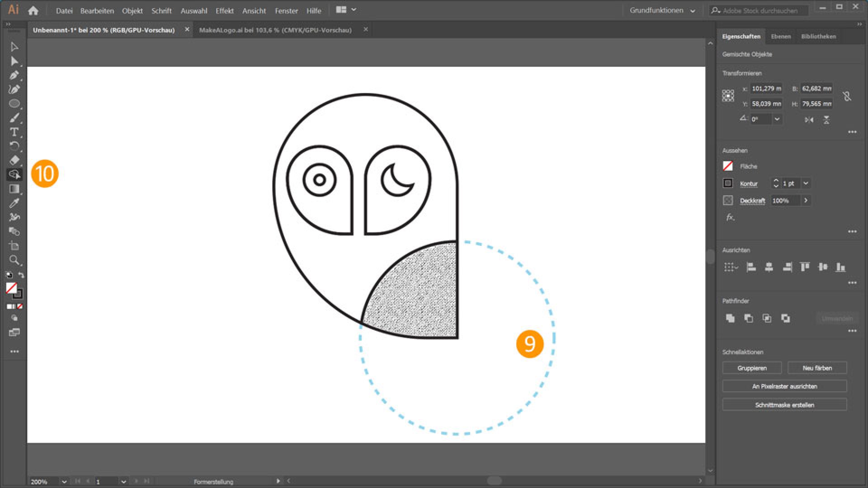Open the Datei menu

pyautogui.click(x=64, y=10)
